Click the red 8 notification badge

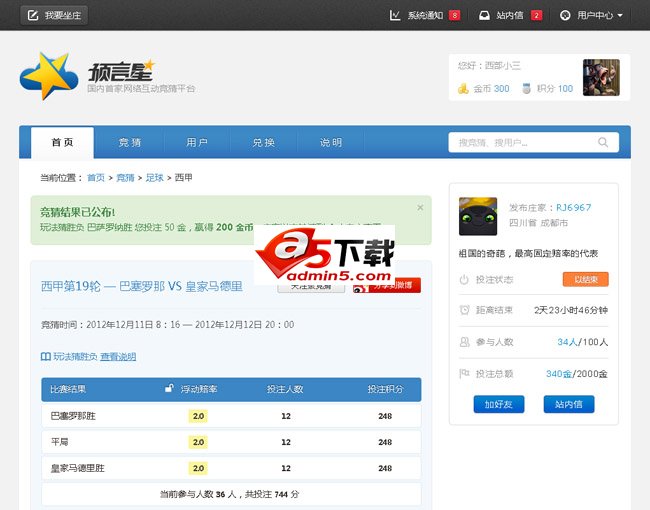455,15
